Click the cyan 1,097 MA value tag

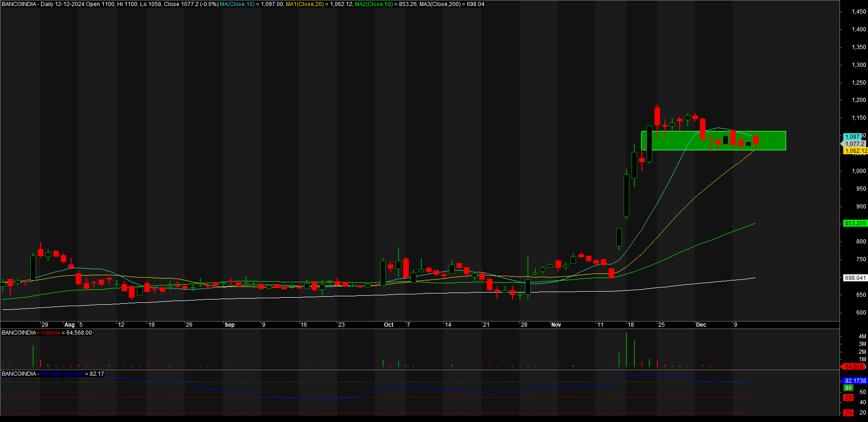853,137
